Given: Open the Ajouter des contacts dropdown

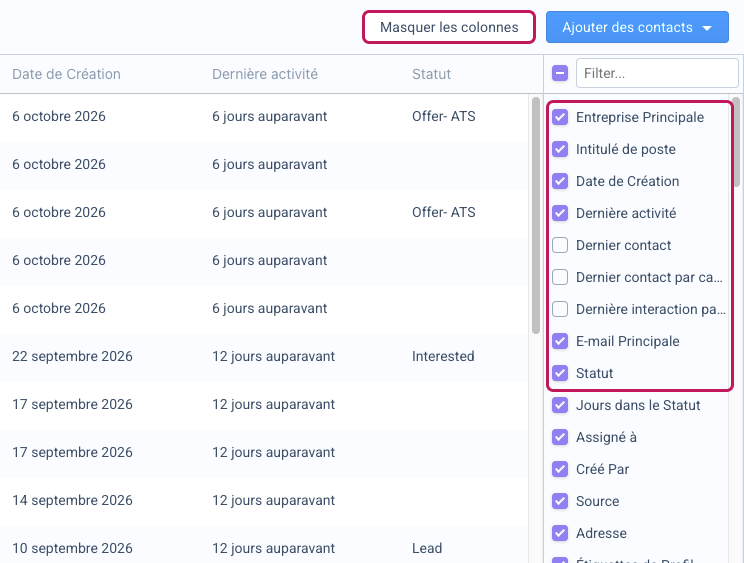Looking at the screenshot, I should pos(637,28).
